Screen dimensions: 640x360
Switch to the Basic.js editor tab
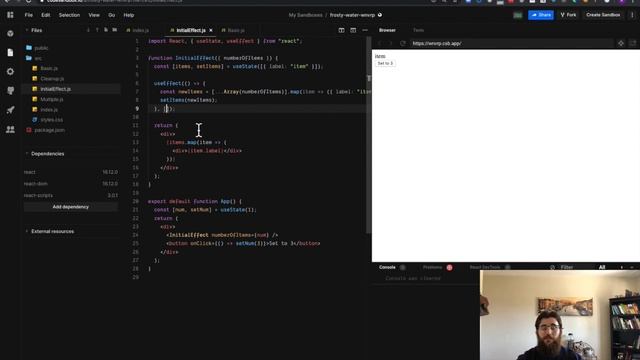tap(233, 30)
